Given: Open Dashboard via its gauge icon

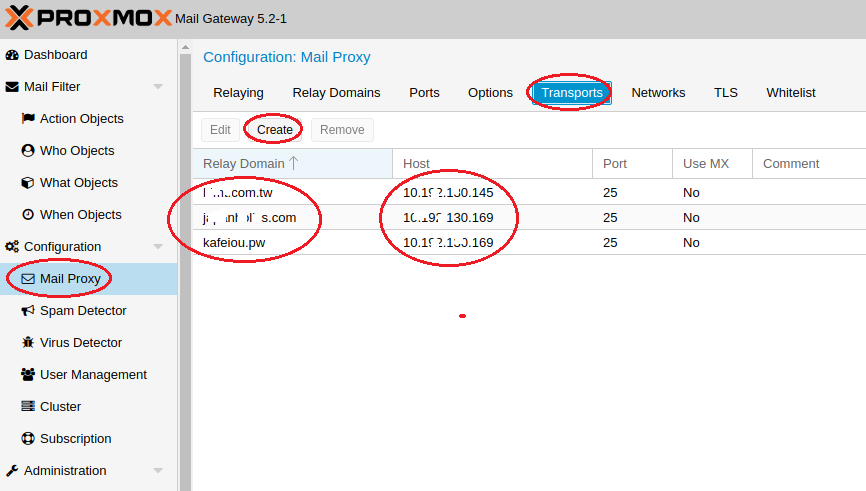Looking at the screenshot, I should (12, 55).
